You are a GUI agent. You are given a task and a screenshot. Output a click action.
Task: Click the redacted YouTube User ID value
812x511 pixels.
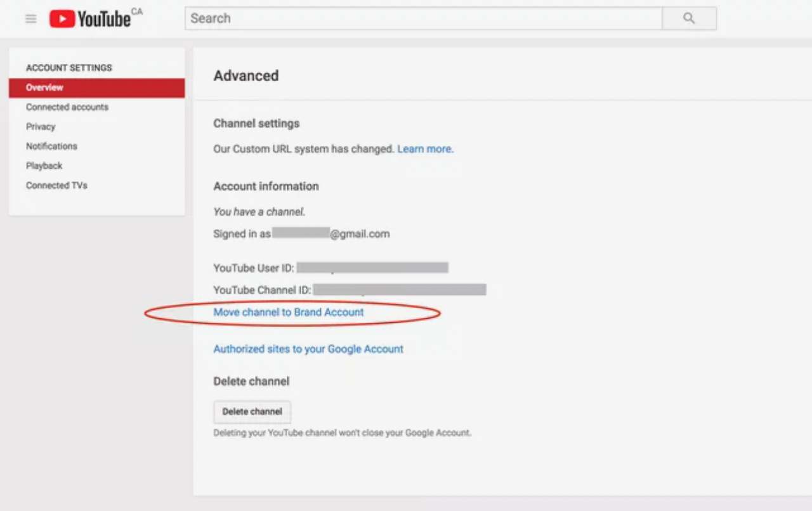[372, 268]
